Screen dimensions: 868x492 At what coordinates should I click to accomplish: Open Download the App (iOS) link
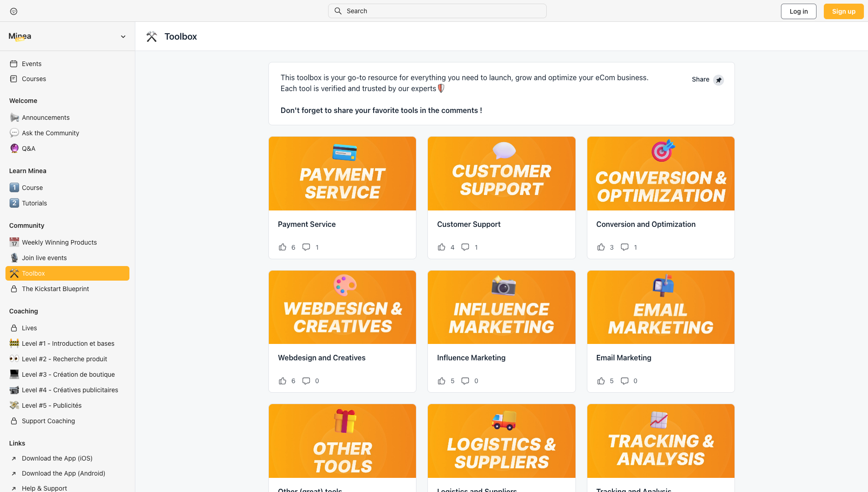(57, 458)
